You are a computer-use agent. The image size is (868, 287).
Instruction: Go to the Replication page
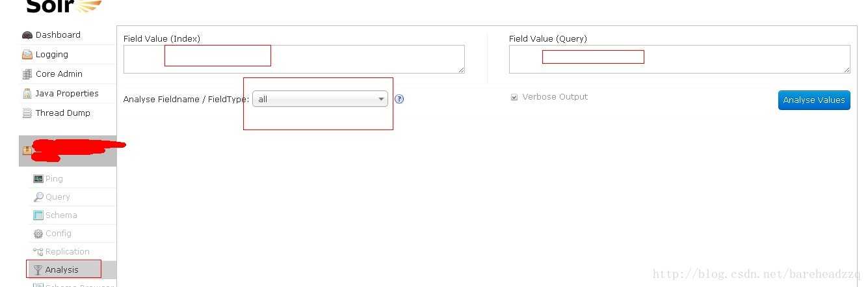(x=68, y=252)
